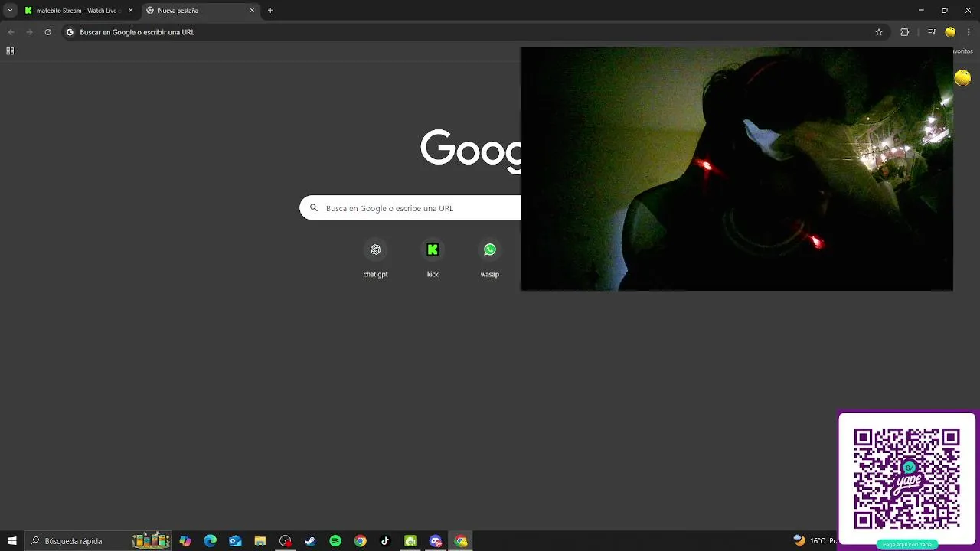Click the "wasap" shortcut label

490,274
